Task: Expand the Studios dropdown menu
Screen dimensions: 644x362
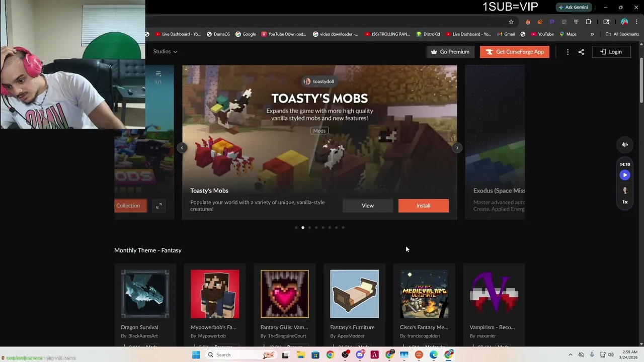Action: [x=165, y=51]
